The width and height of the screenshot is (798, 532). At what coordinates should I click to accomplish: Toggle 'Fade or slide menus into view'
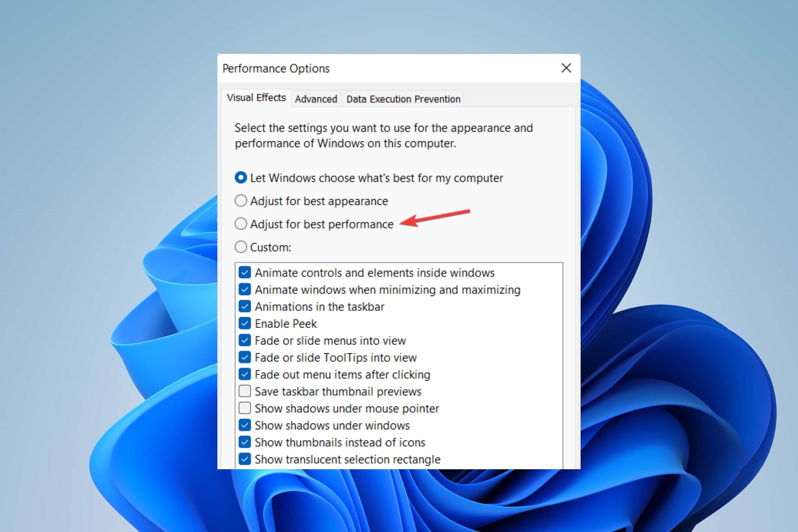(x=245, y=340)
